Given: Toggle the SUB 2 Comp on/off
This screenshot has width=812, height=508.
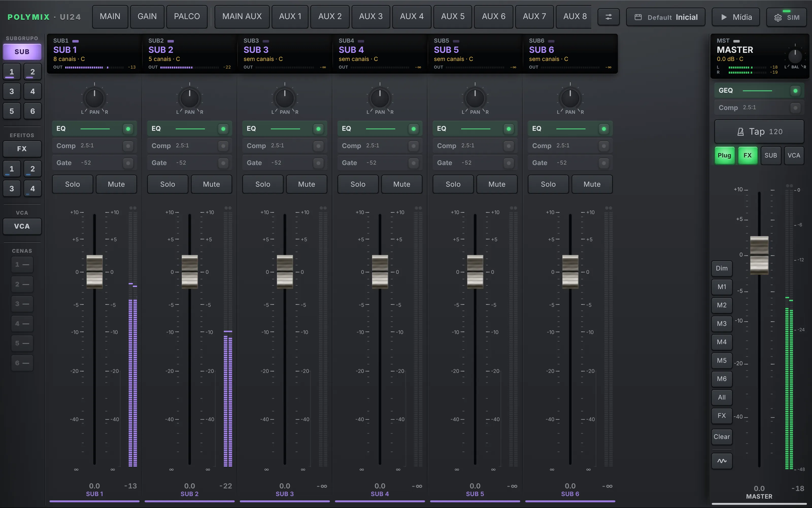Looking at the screenshot, I should pos(223,146).
